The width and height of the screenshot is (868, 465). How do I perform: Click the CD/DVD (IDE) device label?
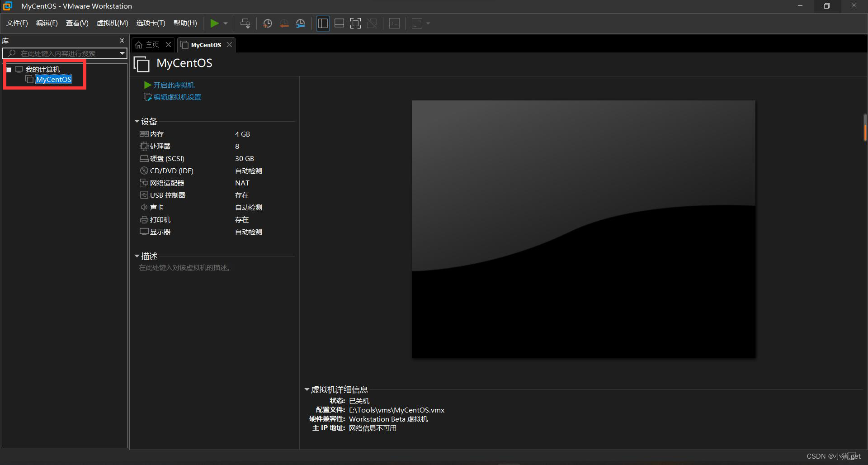click(172, 171)
